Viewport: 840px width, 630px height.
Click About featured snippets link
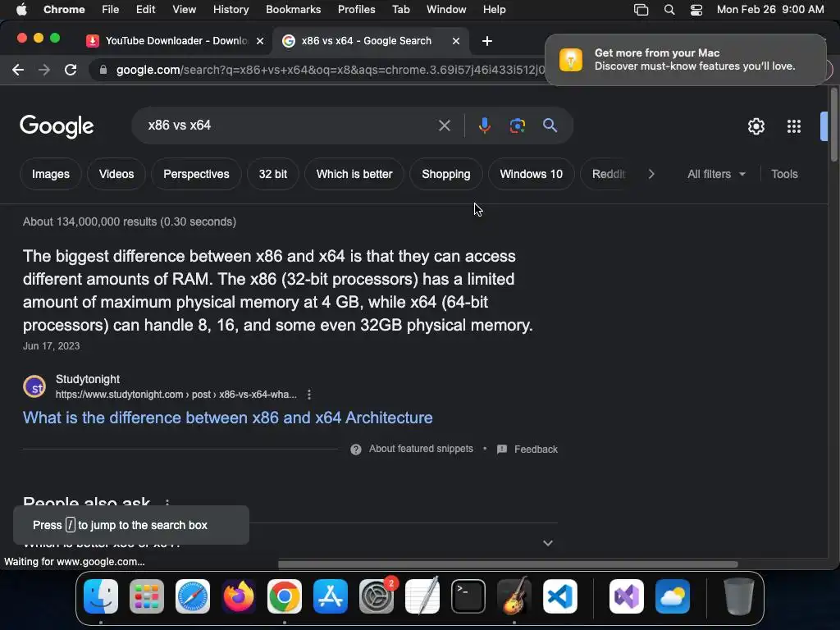tap(421, 449)
